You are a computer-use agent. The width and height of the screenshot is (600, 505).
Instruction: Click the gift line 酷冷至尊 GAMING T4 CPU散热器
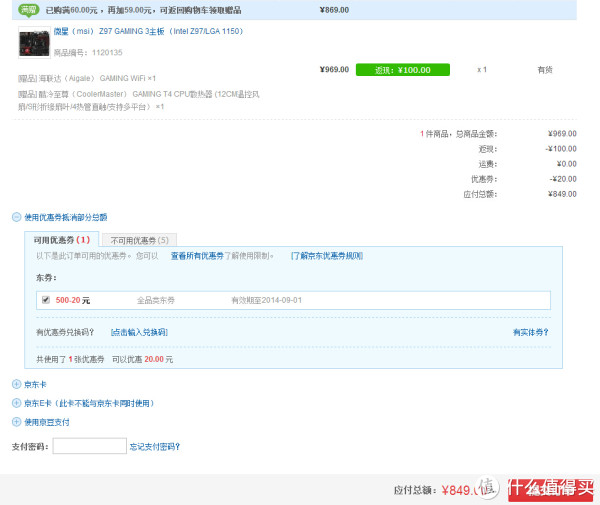[139, 100]
